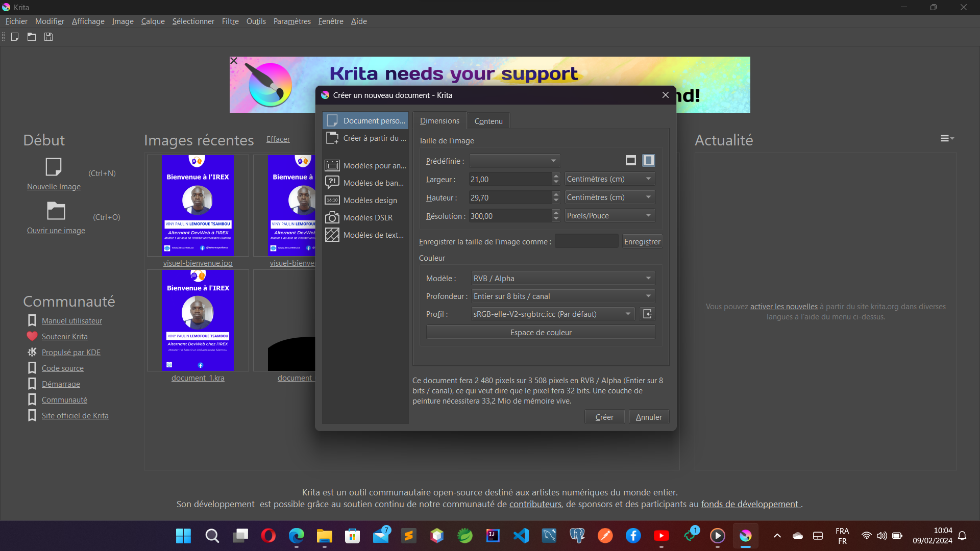Image resolution: width=980 pixels, height=551 pixels.
Task: Open Modèles pour animation templates
Action: point(365,165)
